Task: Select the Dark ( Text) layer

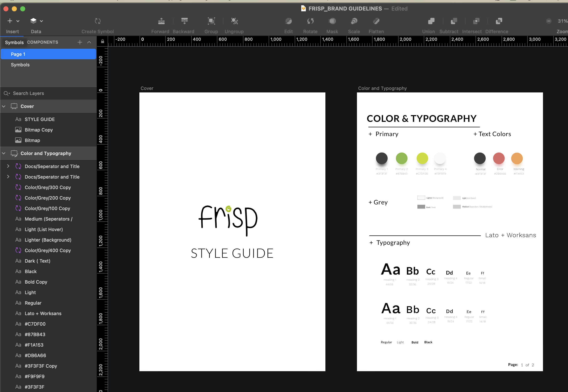Action: click(48, 261)
